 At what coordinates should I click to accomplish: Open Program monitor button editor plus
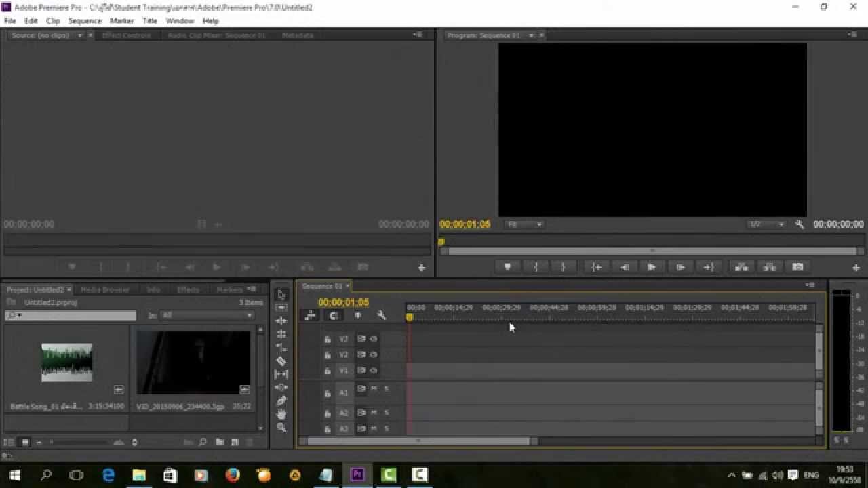point(856,268)
